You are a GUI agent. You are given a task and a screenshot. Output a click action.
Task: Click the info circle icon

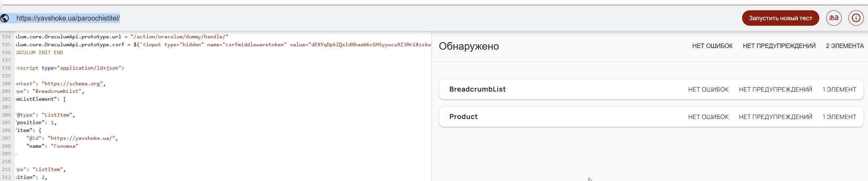coord(856,18)
